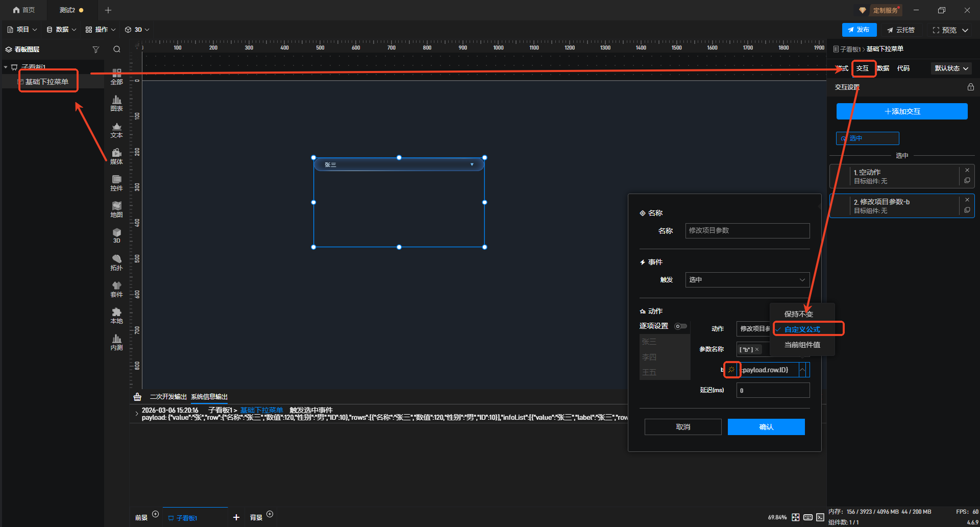This screenshot has width=980, height=527.
Task: Open the 项目 menu
Action: point(22,30)
